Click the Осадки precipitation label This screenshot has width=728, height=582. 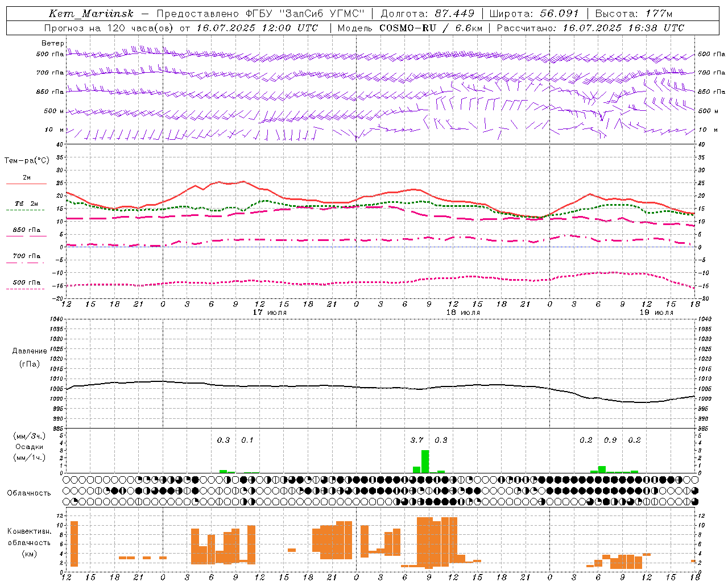[x=30, y=447]
